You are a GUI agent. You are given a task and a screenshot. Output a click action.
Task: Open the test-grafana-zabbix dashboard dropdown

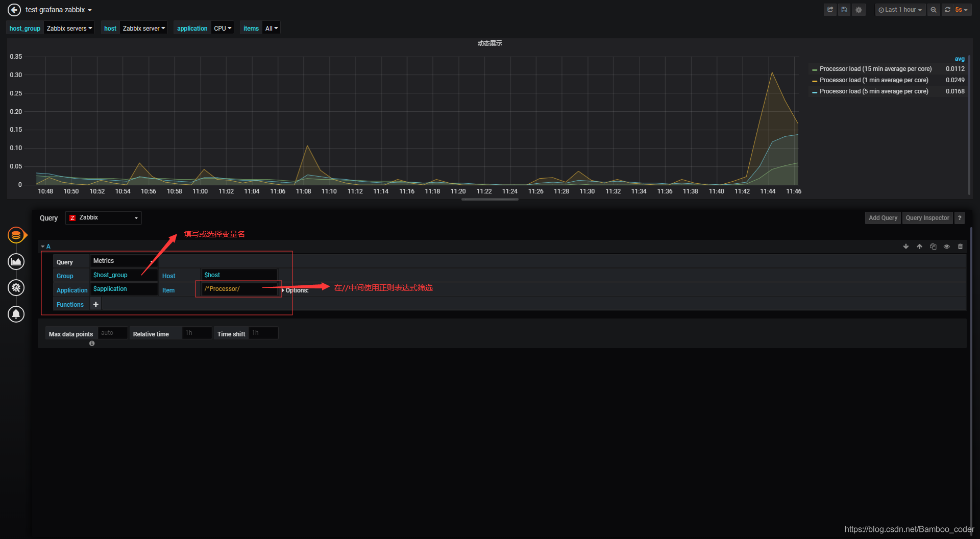tap(59, 10)
